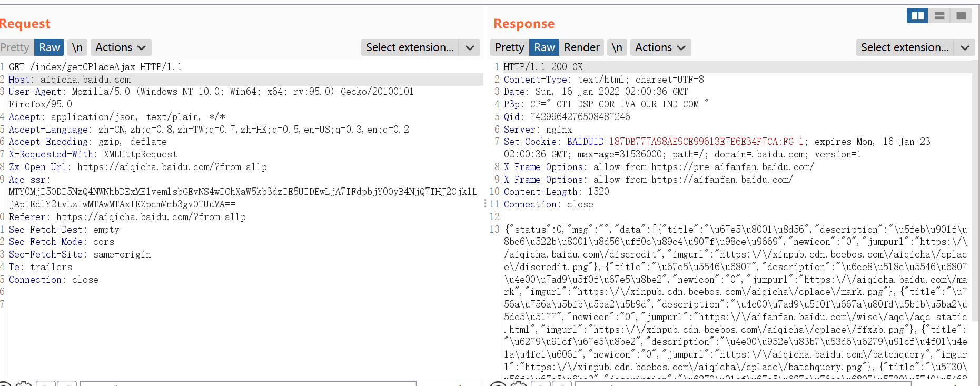Click the Sec-Fetch-Mode: cors line
The image size is (980, 386).
click(x=62, y=242)
